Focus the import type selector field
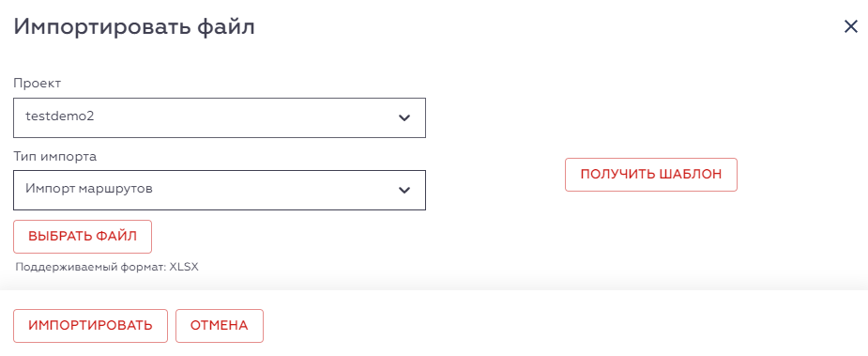 coord(220,190)
